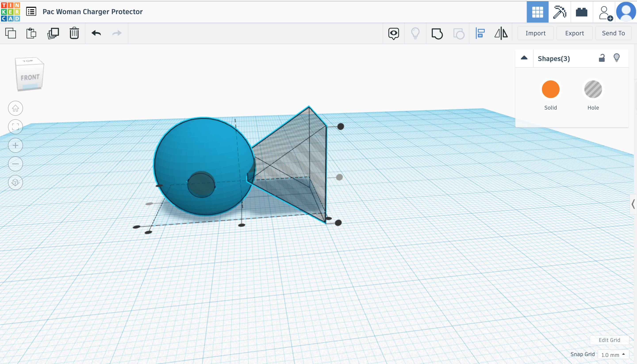Group the selected shapes
Image resolution: width=637 pixels, height=364 pixels.
point(437,33)
